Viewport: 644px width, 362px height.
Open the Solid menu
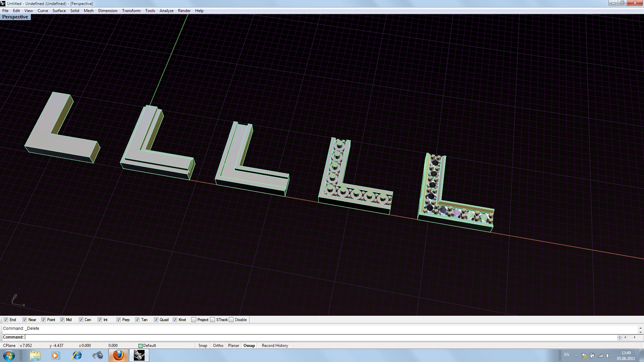pyautogui.click(x=74, y=11)
